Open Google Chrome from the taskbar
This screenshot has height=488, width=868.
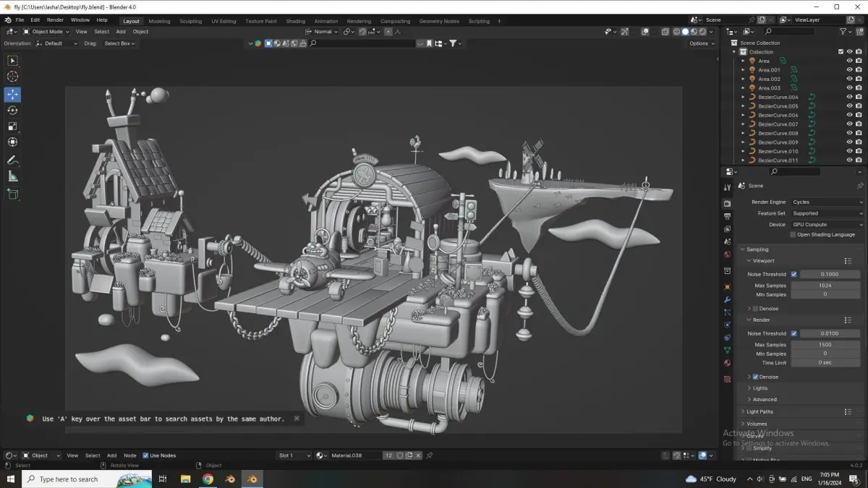pos(208,479)
